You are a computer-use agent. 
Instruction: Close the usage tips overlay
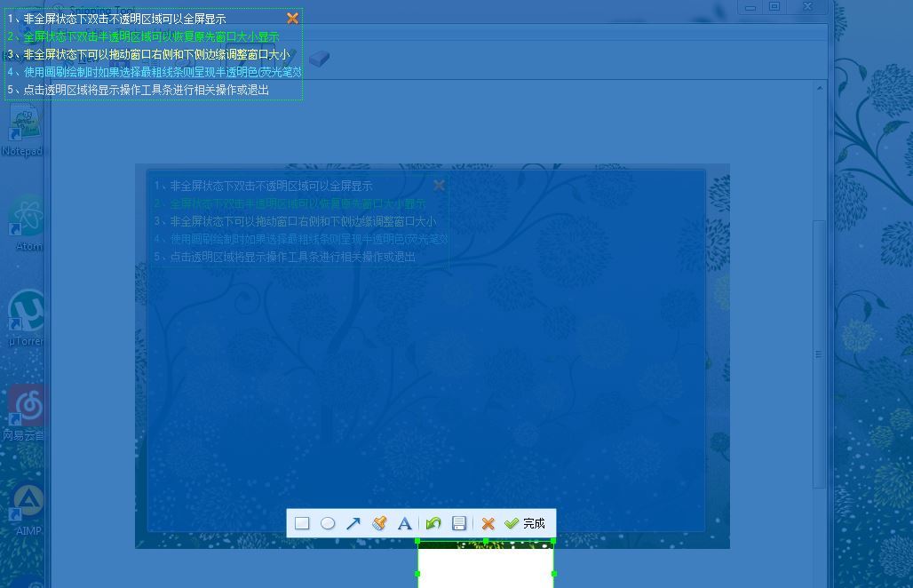point(292,18)
